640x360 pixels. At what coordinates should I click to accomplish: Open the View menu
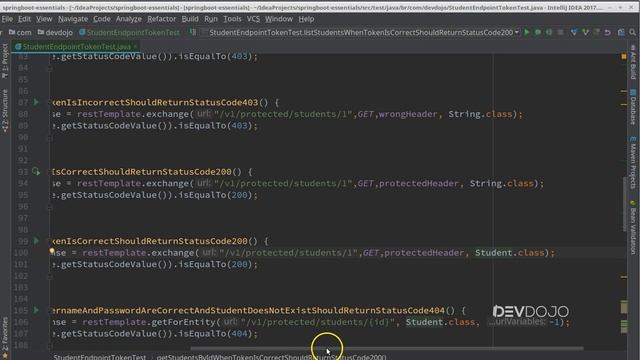click(x=44, y=19)
